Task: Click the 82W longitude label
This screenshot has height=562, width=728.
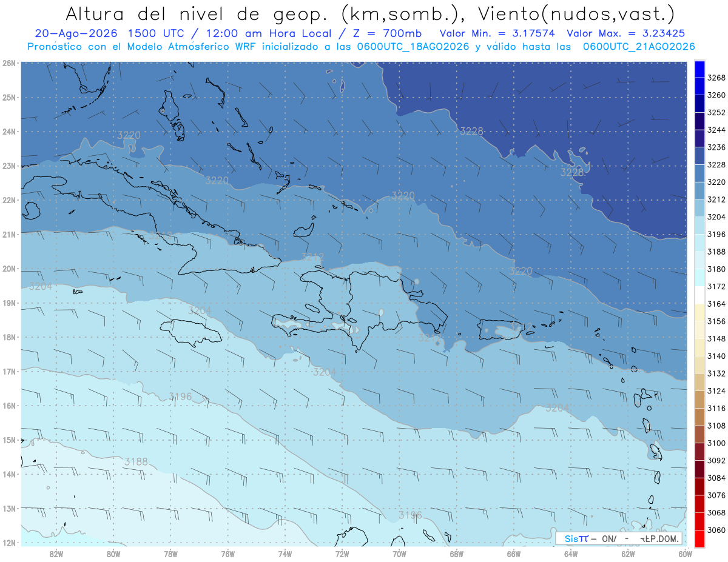Action: coord(56,554)
